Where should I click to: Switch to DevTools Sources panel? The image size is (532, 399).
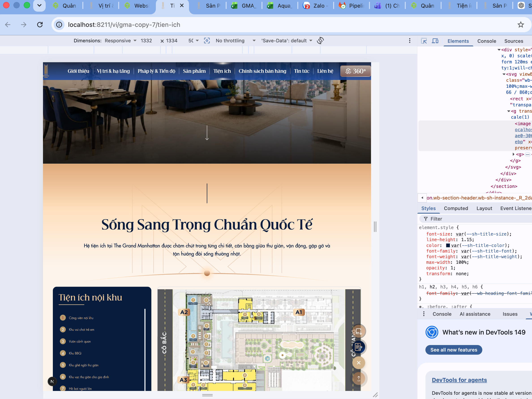[x=513, y=41]
